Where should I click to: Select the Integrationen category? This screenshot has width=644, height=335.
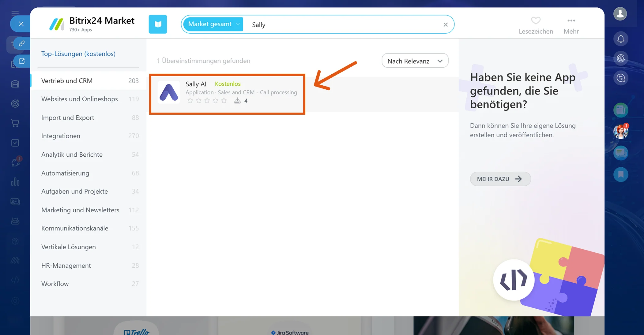(x=89, y=136)
